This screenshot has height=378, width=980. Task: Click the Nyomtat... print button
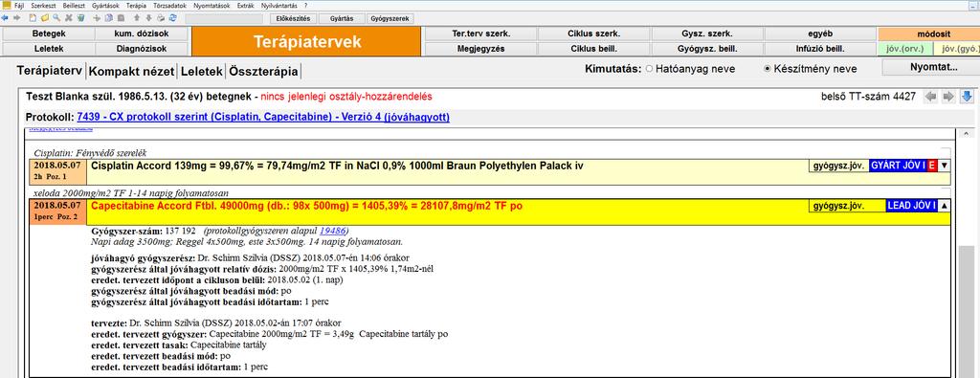pyautogui.click(x=930, y=67)
